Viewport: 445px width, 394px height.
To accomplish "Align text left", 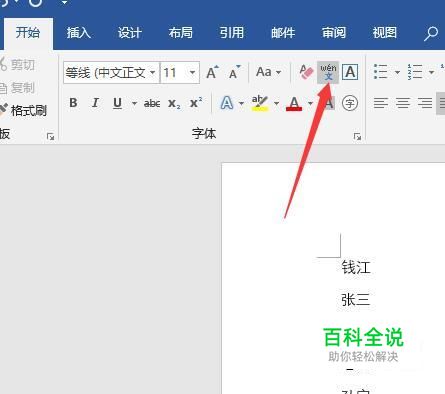I will (380, 103).
